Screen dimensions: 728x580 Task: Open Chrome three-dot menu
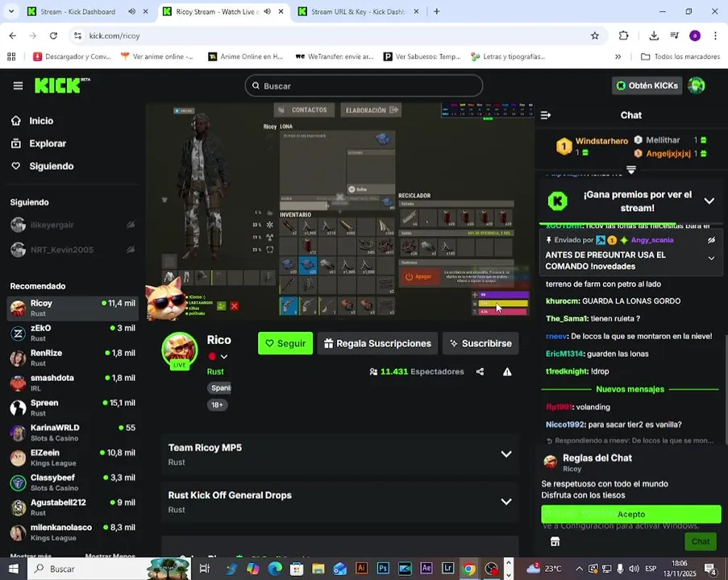click(715, 35)
